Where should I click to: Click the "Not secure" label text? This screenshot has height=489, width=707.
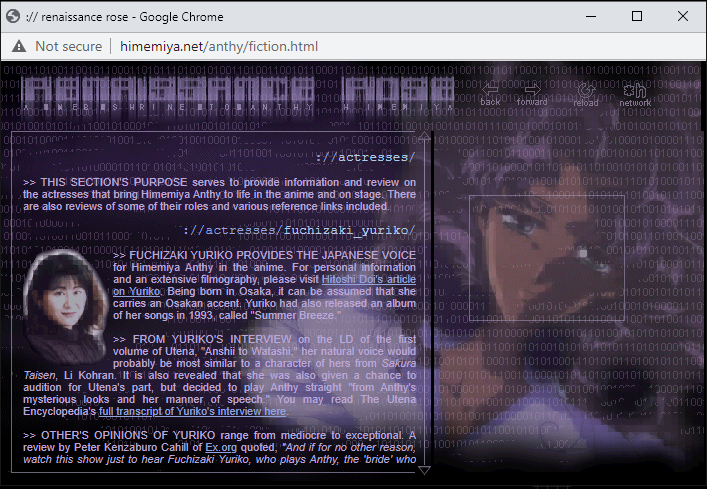click(x=69, y=46)
